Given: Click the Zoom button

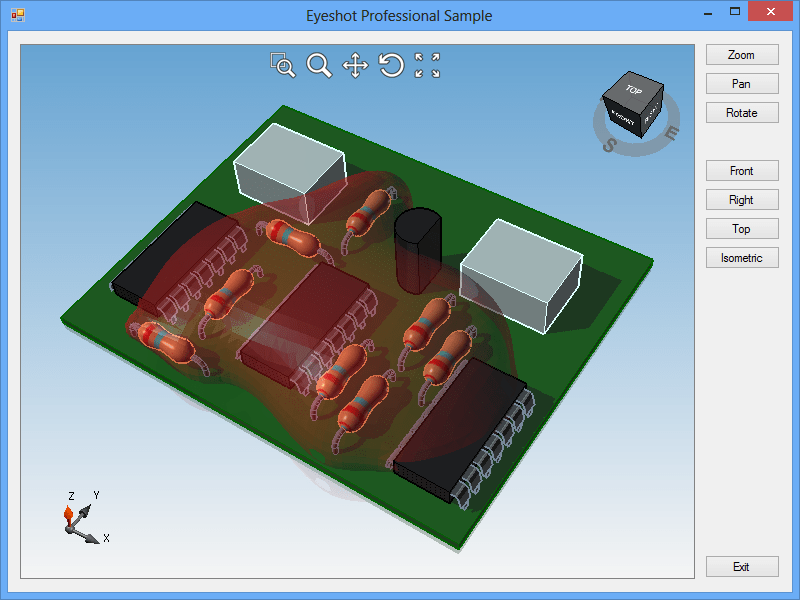Looking at the screenshot, I should (x=742, y=55).
